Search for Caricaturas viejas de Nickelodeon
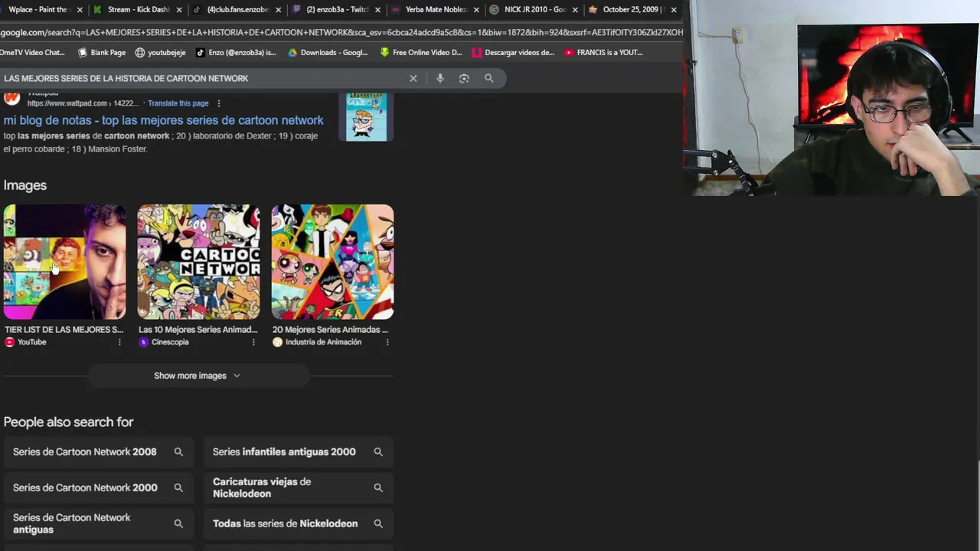The height and width of the screenshot is (551, 980). [299, 487]
